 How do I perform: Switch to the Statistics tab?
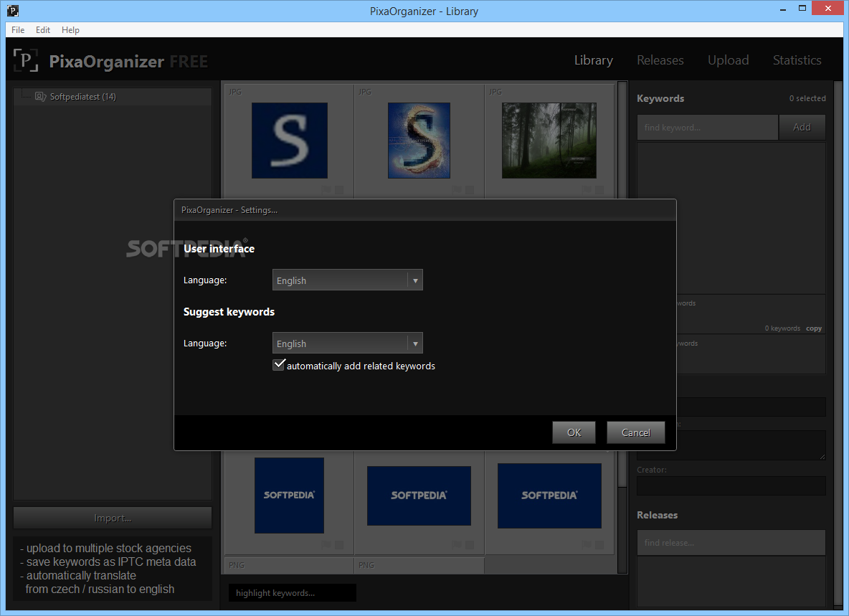797,60
